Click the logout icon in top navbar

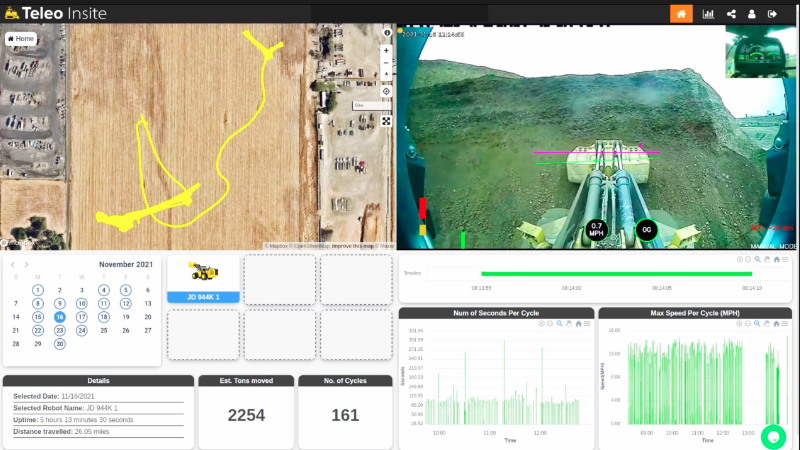772,14
